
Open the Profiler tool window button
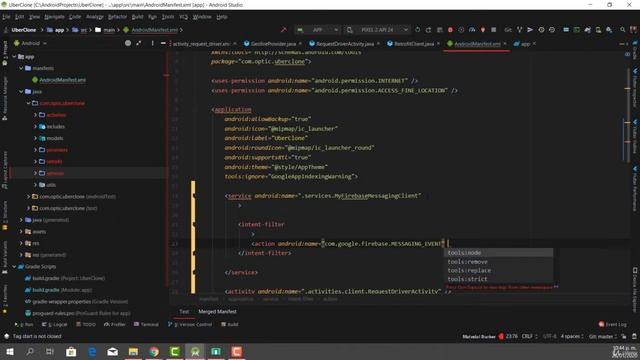tap(115, 324)
